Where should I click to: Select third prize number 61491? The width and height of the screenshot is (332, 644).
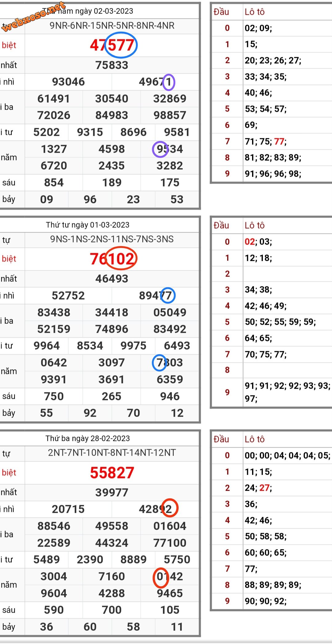coord(54,99)
